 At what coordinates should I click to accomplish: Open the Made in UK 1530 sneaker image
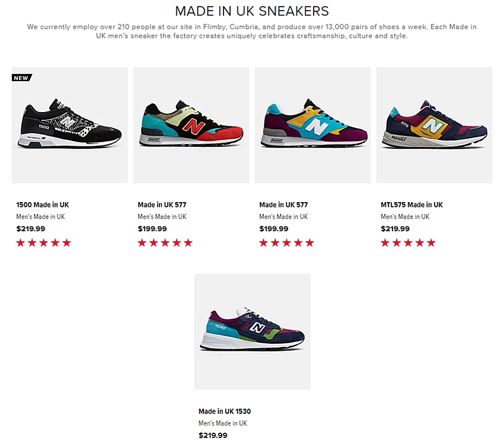click(x=252, y=331)
